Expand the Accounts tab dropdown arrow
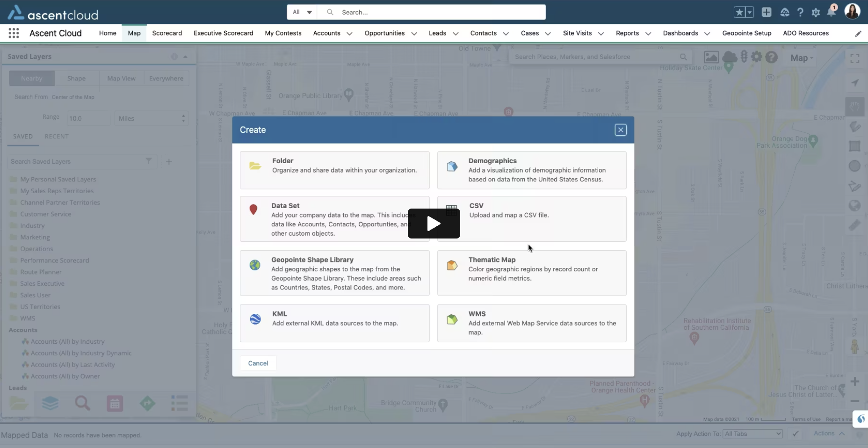Image resolution: width=868 pixels, height=448 pixels. coord(349,34)
